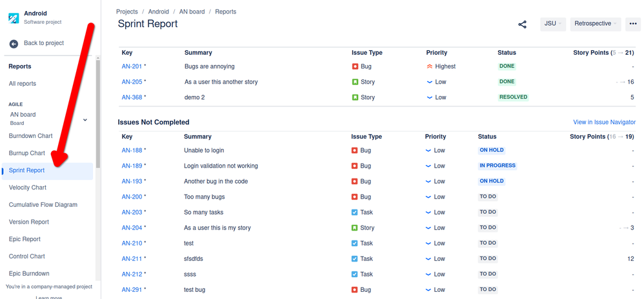Viewport: 644px width, 299px height.
Task: Open the three-dots more actions button
Action: (633, 24)
